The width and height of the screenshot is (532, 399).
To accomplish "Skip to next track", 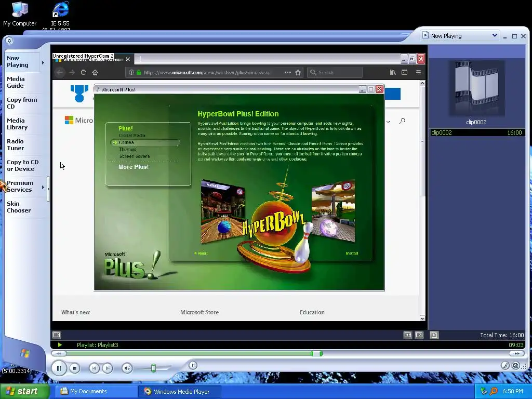I will coord(108,368).
